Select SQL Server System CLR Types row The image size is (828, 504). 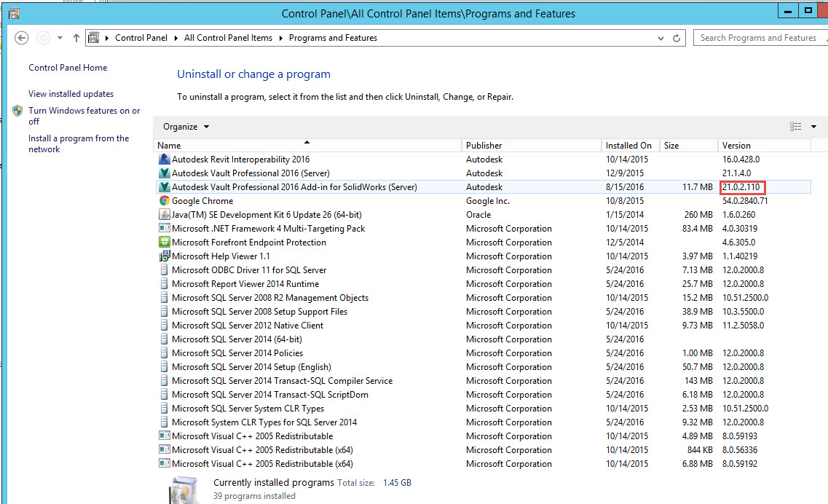483,409
